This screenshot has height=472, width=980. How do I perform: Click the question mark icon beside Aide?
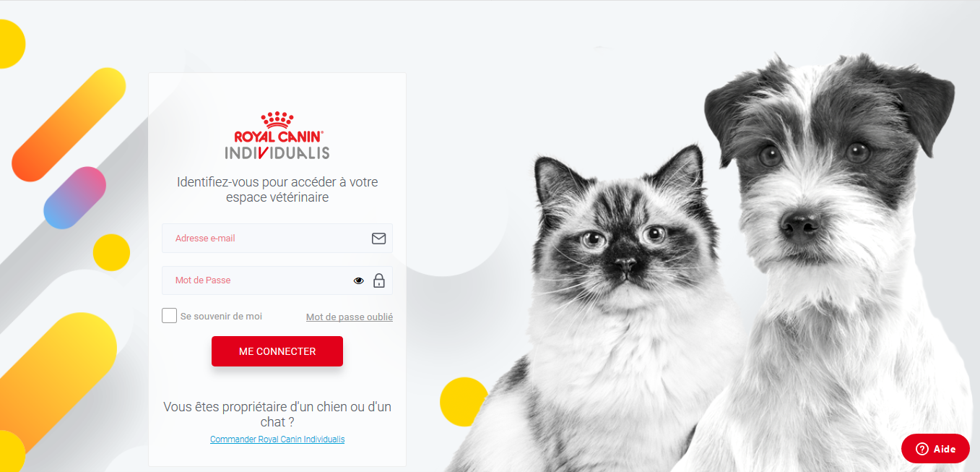(922, 449)
